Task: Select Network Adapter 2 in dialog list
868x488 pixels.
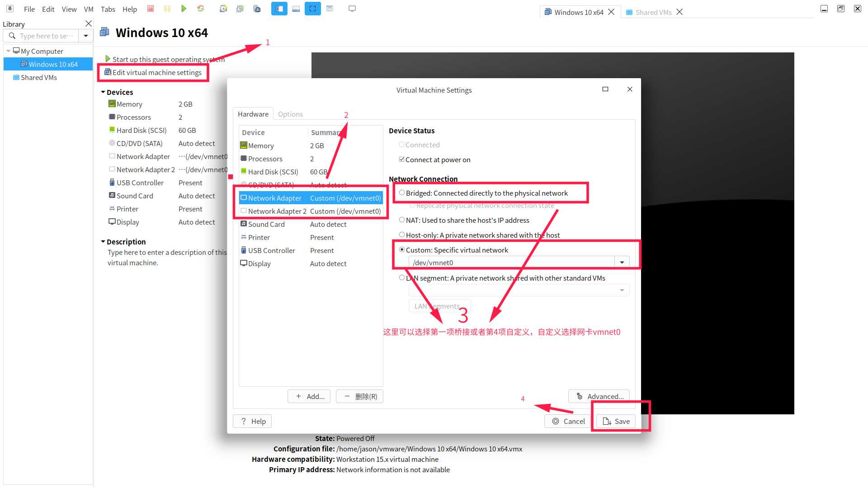Action: coord(311,211)
